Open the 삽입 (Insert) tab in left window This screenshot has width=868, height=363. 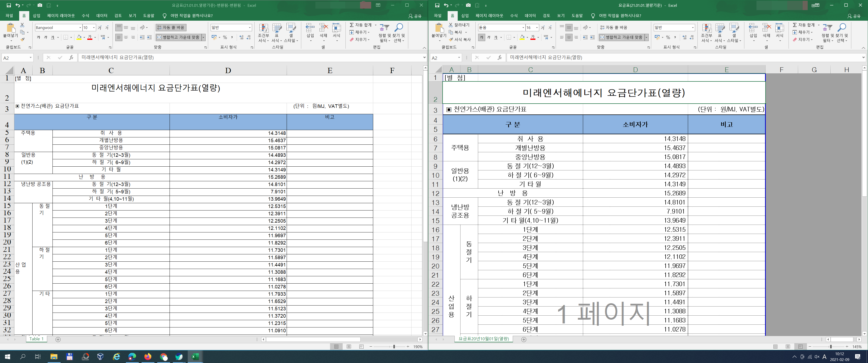tap(36, 15)
